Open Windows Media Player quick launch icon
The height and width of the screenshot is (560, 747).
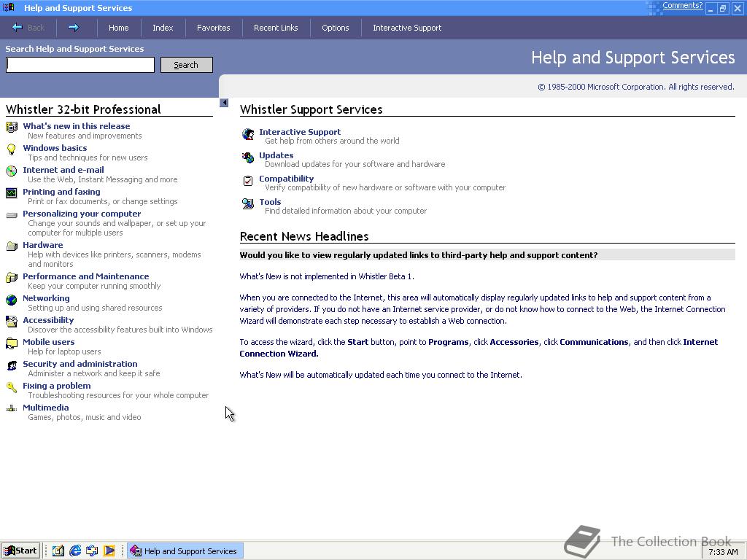[109, 551]
